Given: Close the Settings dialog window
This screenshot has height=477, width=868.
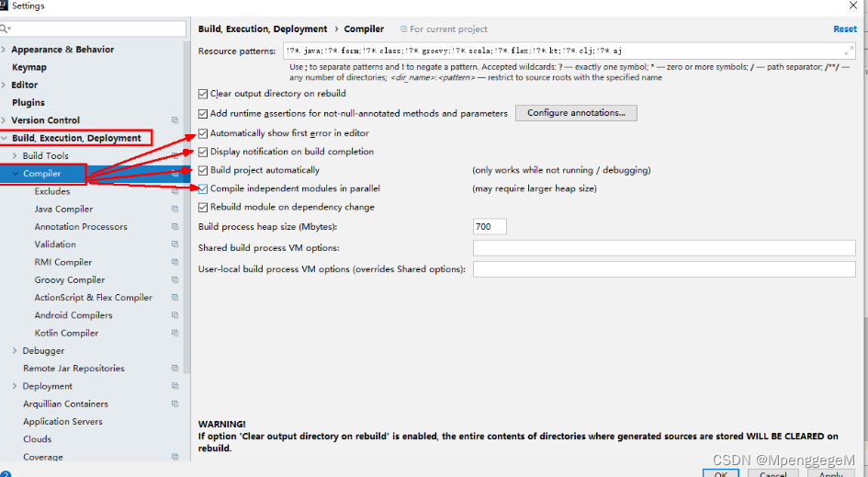Looking at the screenshot, I should 853,6.
